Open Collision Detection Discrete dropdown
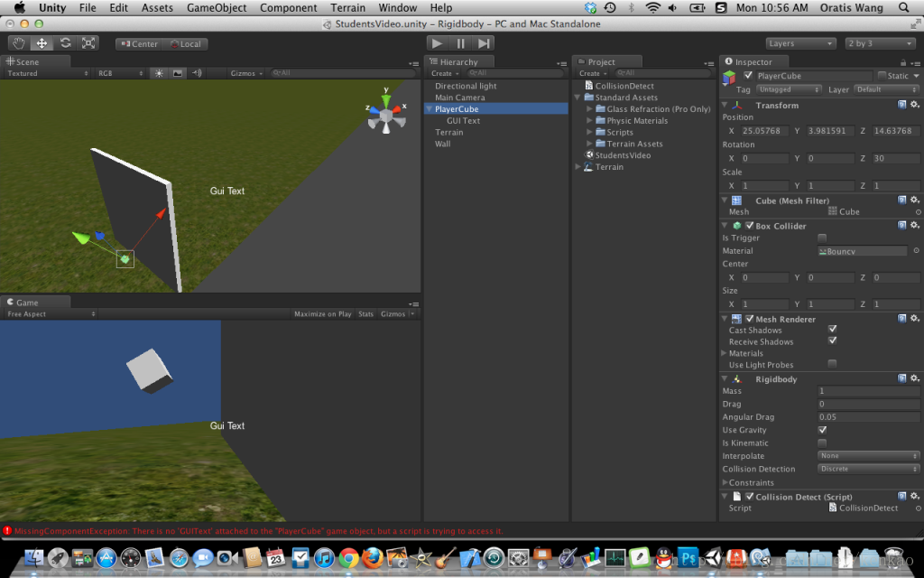 [869, 469]
